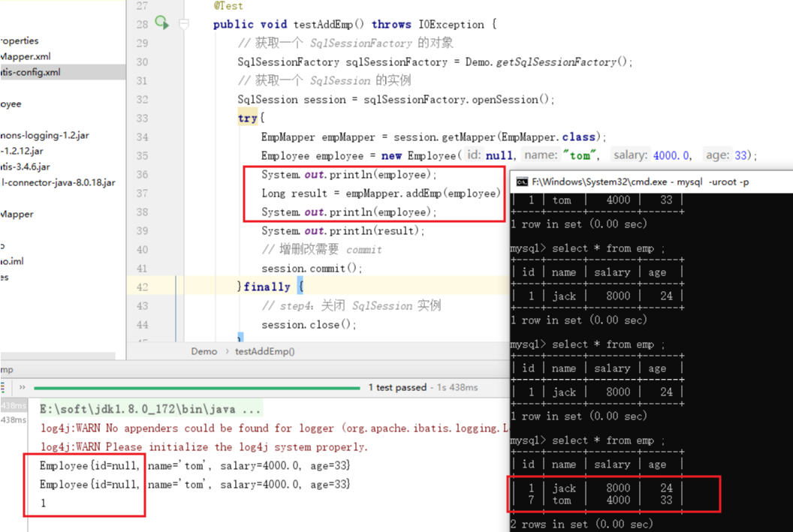Place cursor on 'session.commit();' line

312,269
